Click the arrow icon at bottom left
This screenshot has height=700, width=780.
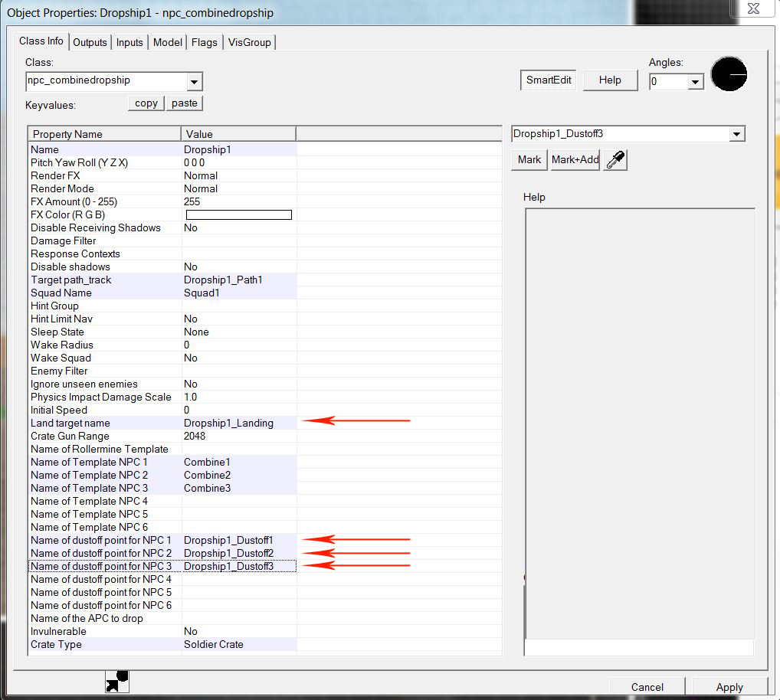pos(117,682)
